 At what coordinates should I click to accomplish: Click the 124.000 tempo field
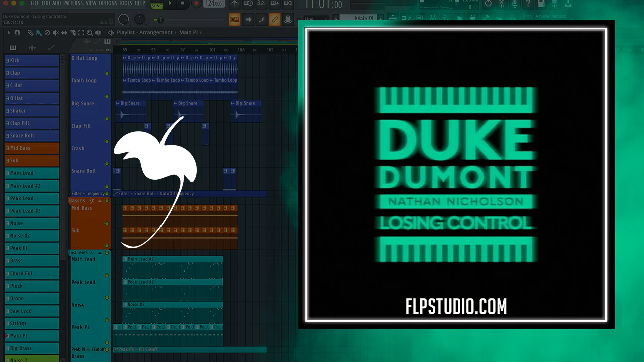214,4
